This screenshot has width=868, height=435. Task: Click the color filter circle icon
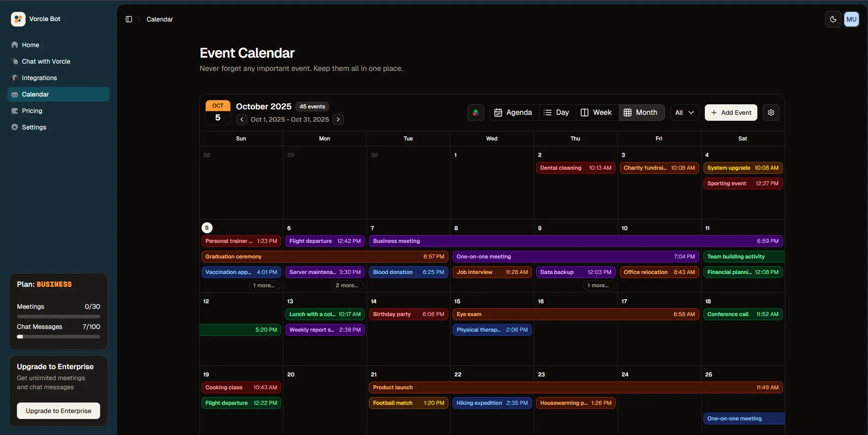click(x=475, y=112)
